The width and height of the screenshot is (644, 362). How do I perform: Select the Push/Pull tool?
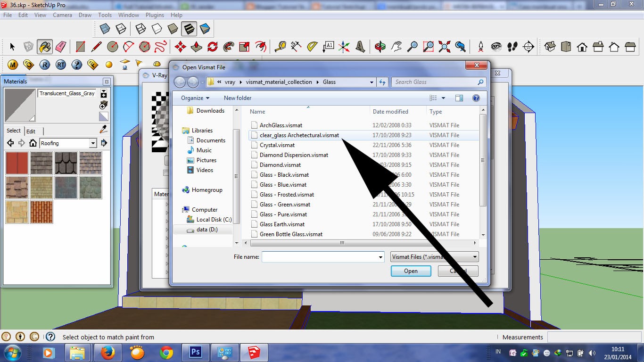click(x=197, y=47)
